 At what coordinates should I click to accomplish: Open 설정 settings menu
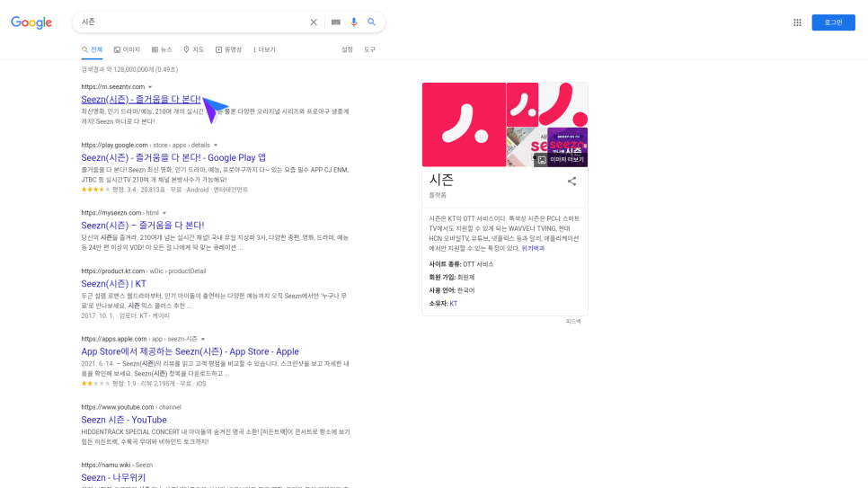coord(347,49)
